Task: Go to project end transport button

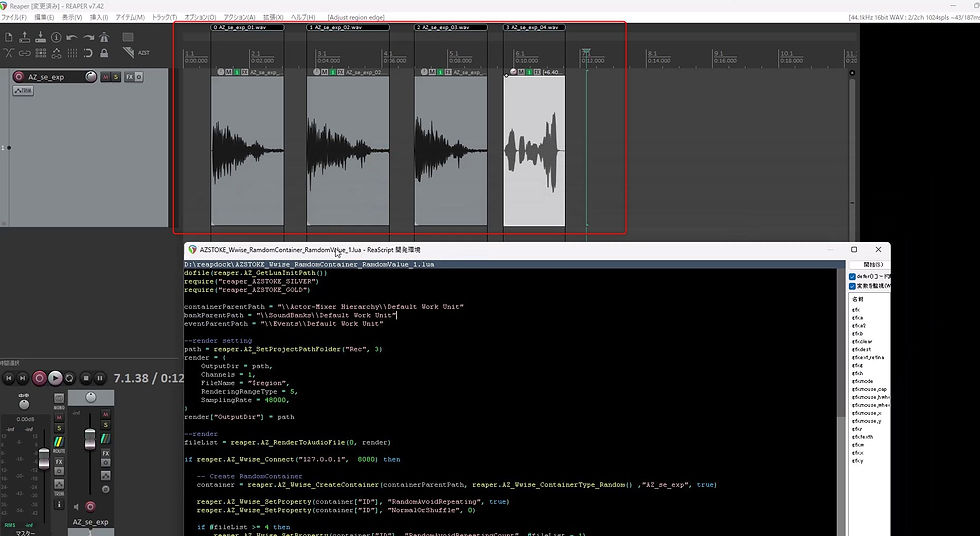Action: [x=22, y=378]
